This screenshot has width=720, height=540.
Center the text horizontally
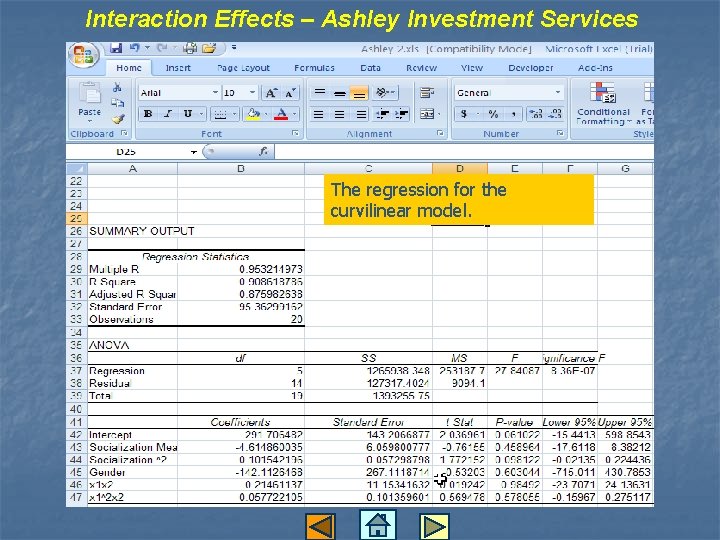pyautogui.click(x=339, y=114)
